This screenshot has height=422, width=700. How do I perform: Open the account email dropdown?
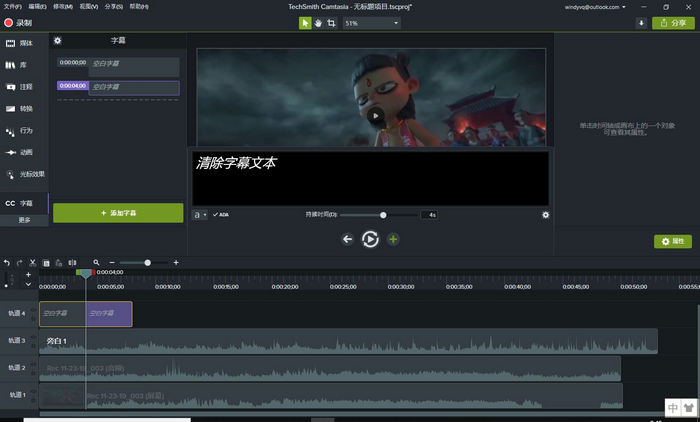(595, 7)
